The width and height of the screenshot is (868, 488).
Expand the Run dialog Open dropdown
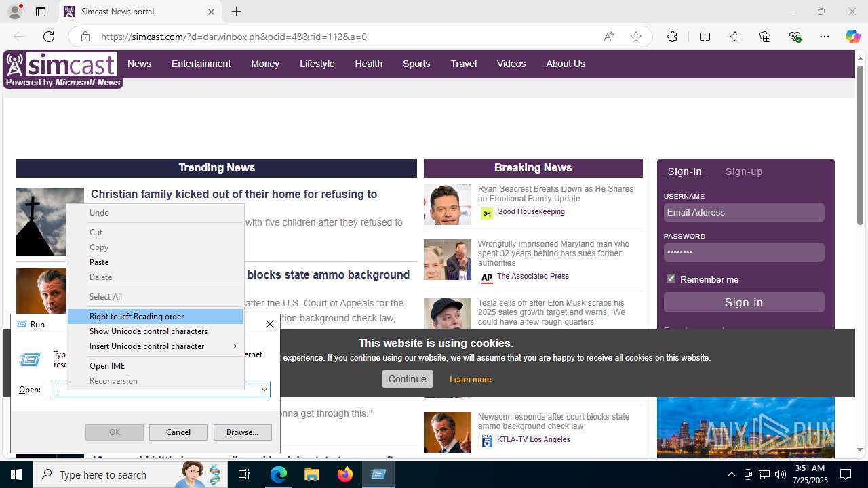[x=264, y=390]
